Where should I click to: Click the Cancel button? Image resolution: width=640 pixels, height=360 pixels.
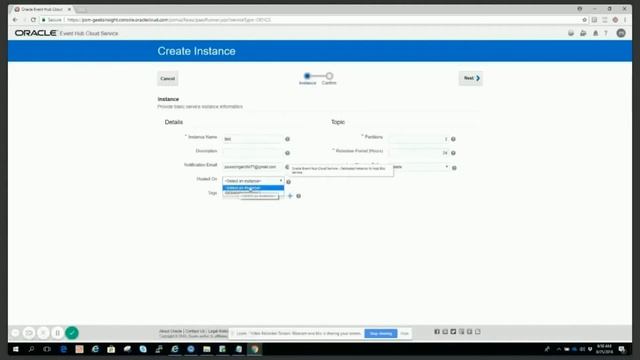point(167,78)
